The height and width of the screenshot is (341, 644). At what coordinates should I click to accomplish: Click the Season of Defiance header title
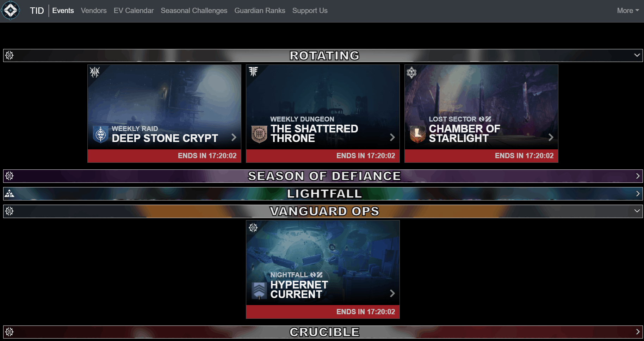(x=324, y=176)
